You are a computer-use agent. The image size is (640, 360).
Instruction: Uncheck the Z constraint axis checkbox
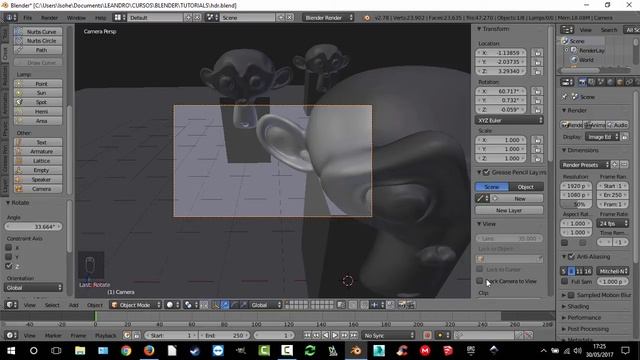8,266
